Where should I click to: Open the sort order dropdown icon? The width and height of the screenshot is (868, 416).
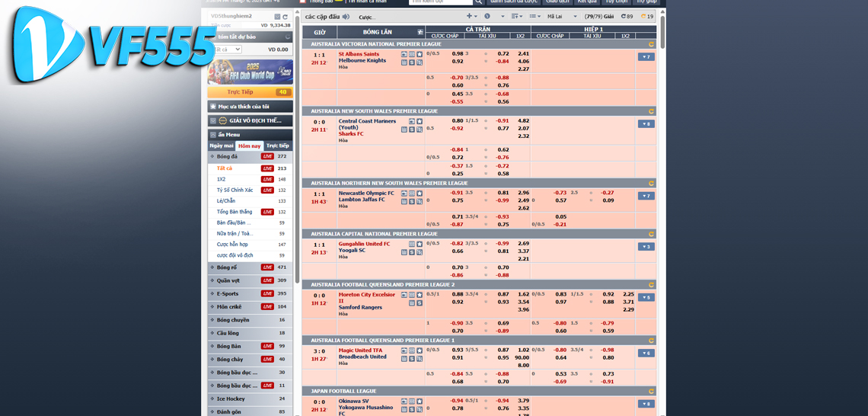tap(516, 17)
